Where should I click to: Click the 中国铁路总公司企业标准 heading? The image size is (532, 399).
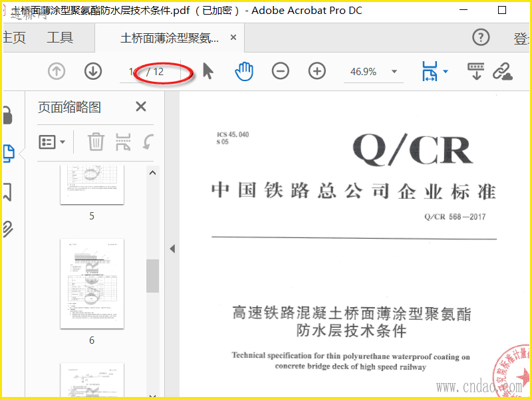pos(354,191)
